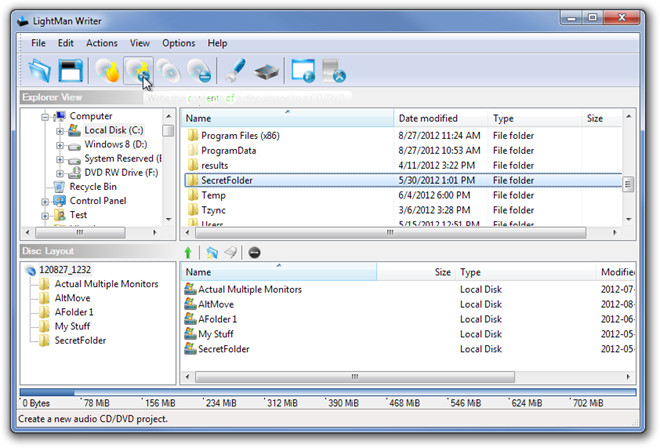This screenshot has width=660, height=448.
Task: Click the erase disc icon with minus
Action: point(199,71)
